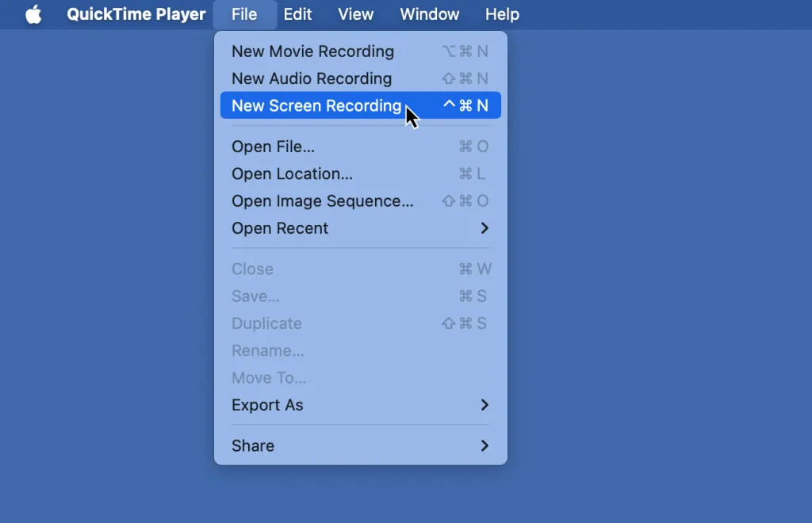Open the Window menu
The image size is (812, 523).
tap(429, 13)
